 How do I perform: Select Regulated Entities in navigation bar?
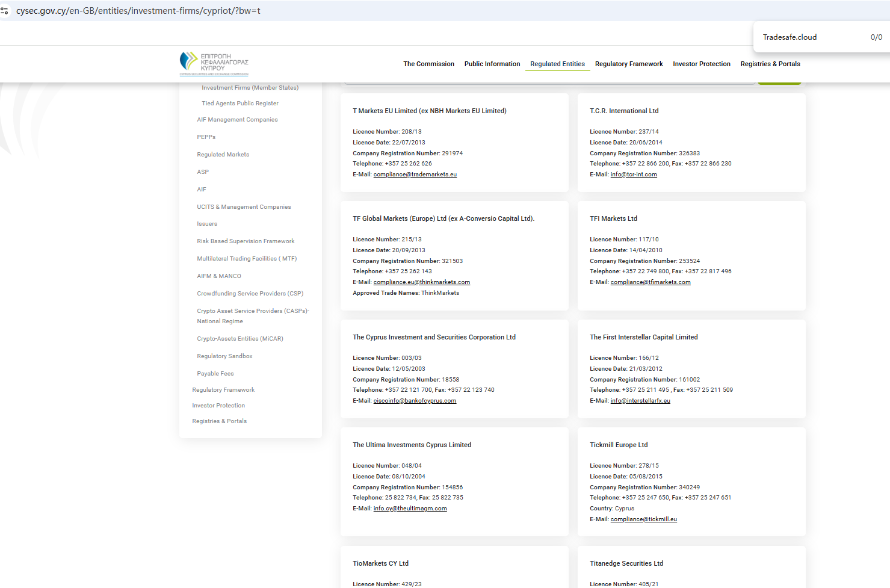pos(557,64)
